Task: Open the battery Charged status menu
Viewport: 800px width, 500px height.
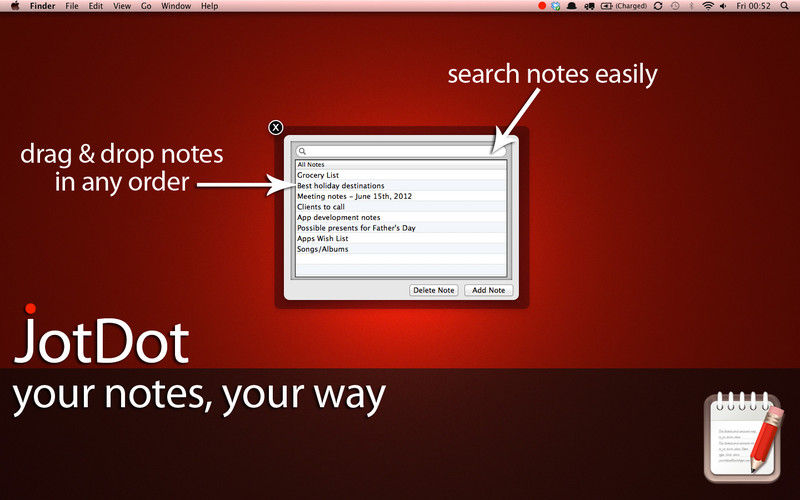Action: 623,6
